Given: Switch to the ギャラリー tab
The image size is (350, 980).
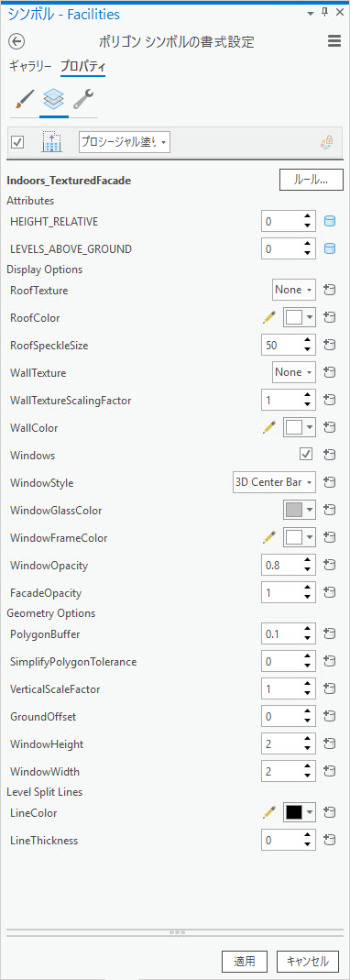Looking at the screenshot, I should pyautogui.click(x=30, y=66).
